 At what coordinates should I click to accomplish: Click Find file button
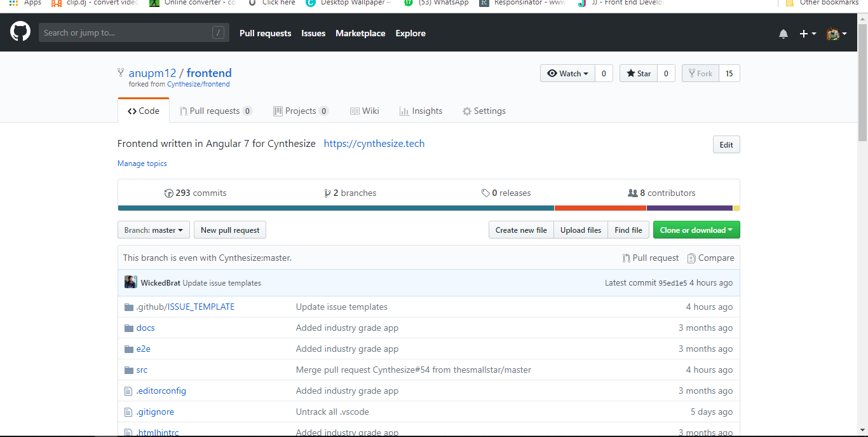coord(628,230)
